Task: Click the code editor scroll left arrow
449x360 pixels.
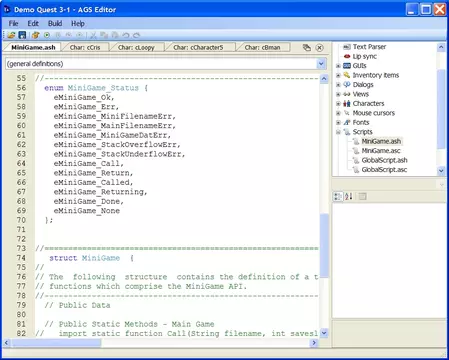Action: pos(7,343)
